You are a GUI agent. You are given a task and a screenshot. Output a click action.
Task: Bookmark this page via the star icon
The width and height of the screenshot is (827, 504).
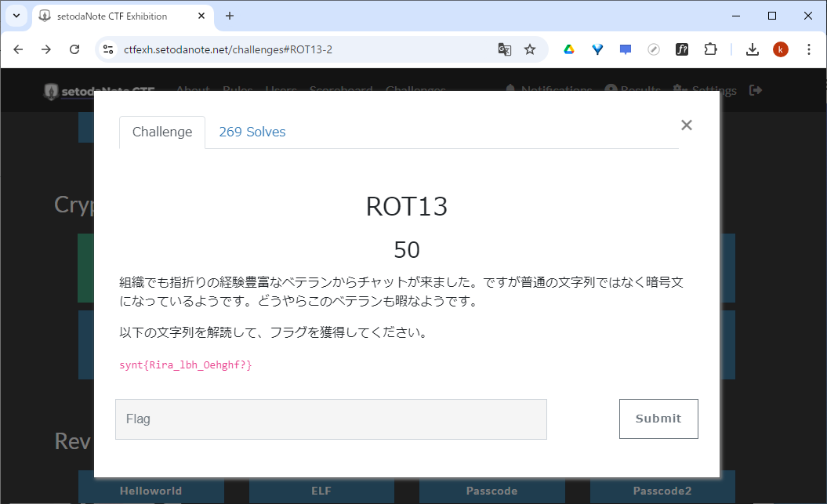click(x=530, y=49)
